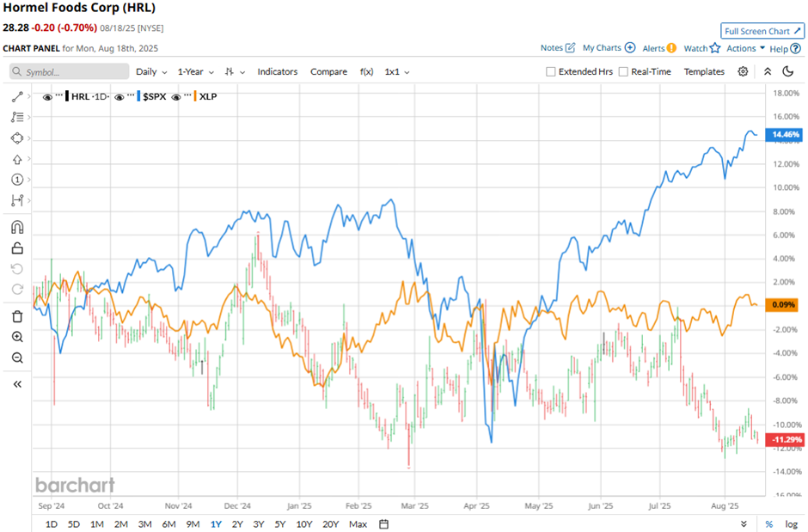
Task: Zoom out using the magnifier minus
Action: [17, 358]
